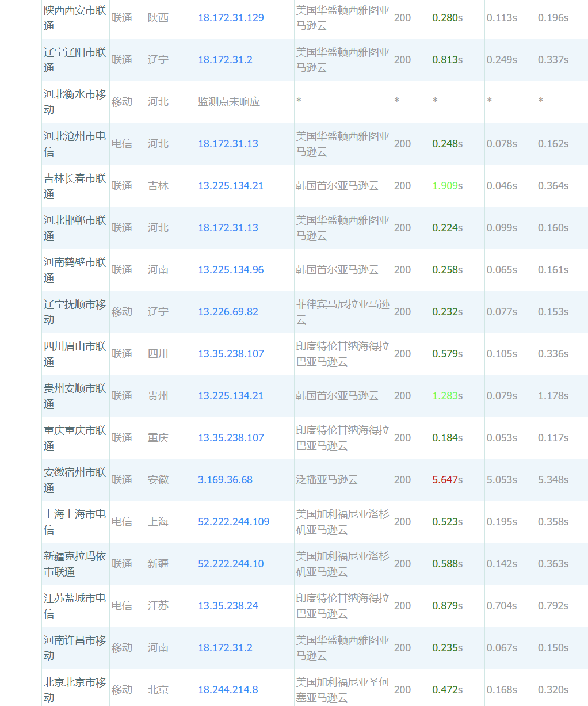Click the 1.909s total time value
The image size is (588, 706).
click(447, 186)
